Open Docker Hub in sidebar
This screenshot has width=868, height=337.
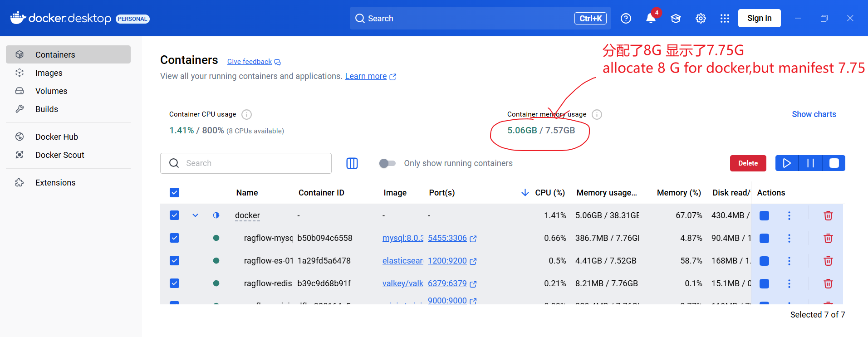point(68,137)
